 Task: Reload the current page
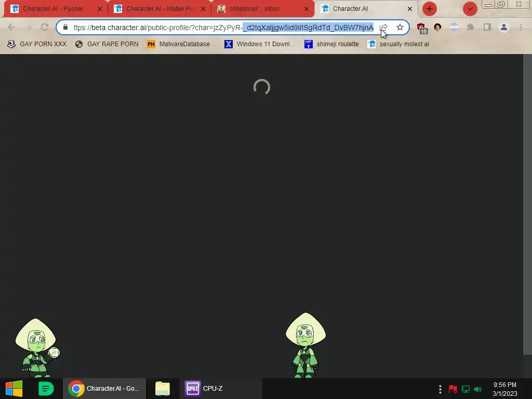(45, 27)
